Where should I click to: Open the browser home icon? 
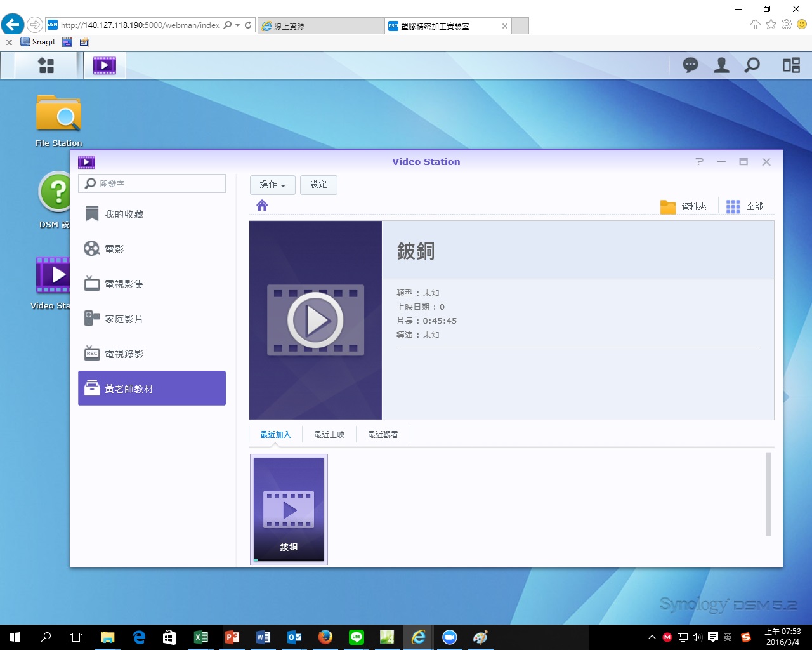755,24
